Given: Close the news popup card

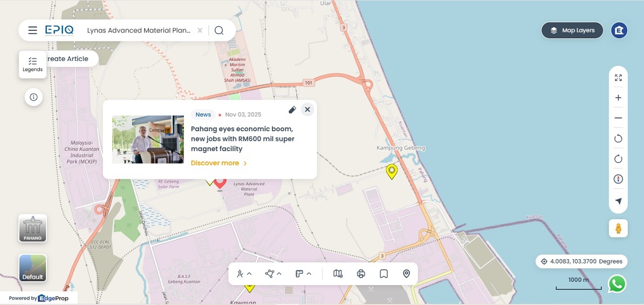Looking at the screenshot, I should click(307, 110).
